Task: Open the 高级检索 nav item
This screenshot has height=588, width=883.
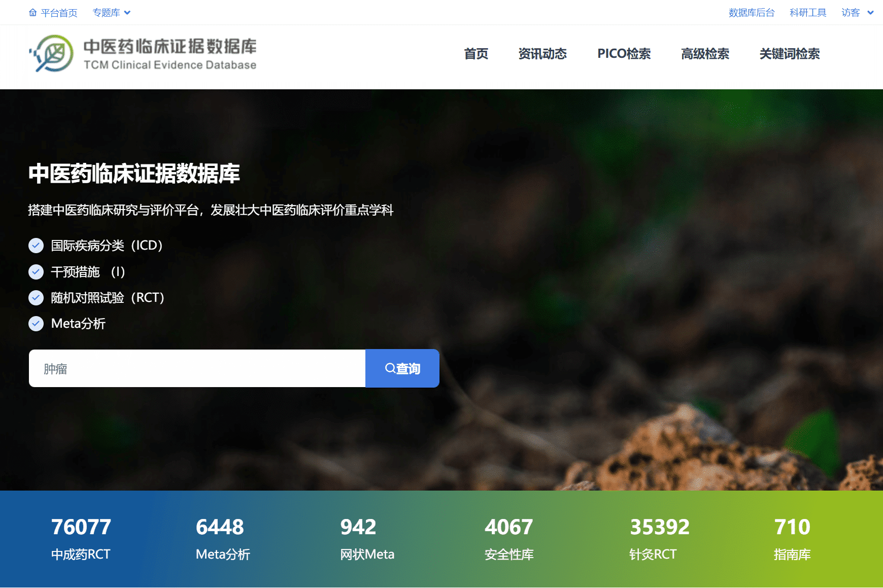Action: click(x=705, y=54)
